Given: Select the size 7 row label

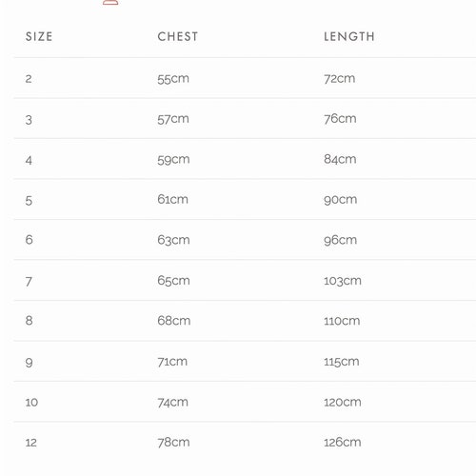Looking at the screenshot, I should coord(29,282).
